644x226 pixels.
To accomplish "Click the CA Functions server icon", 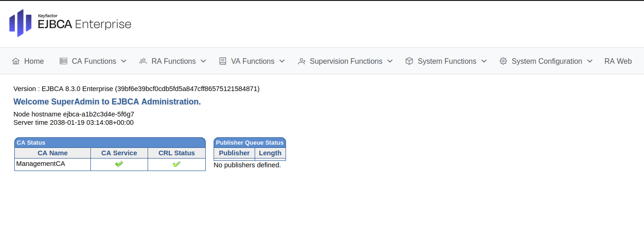I will [64, 61].
